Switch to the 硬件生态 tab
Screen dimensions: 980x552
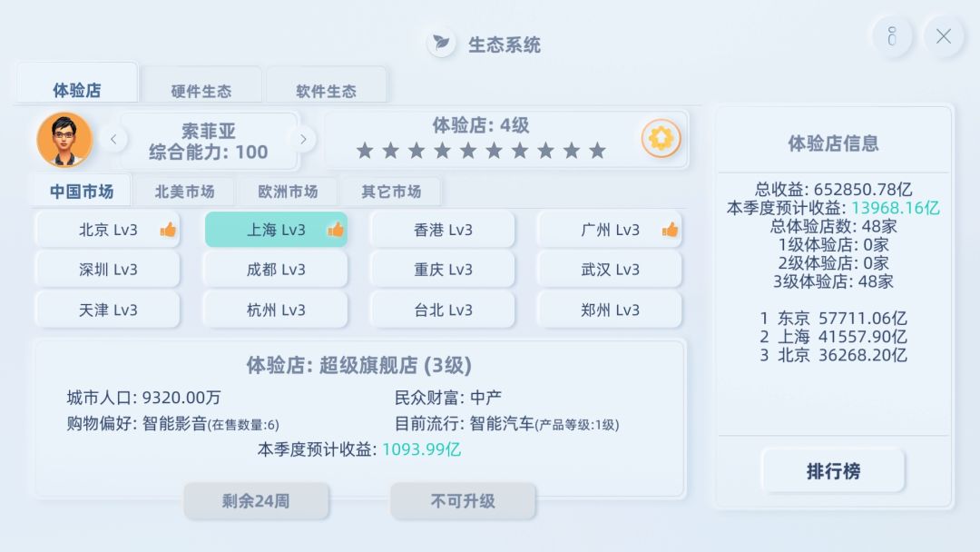[x=201, y=92]
